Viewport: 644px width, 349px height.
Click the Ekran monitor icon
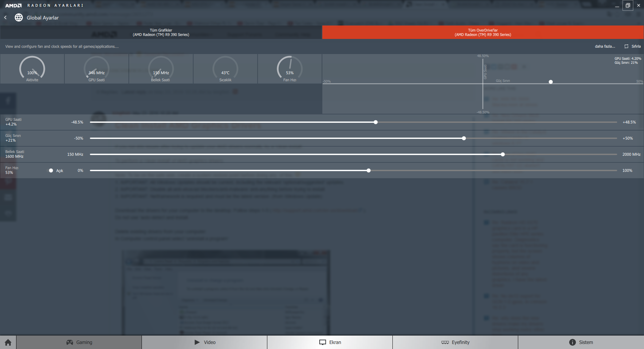point(323,342)
